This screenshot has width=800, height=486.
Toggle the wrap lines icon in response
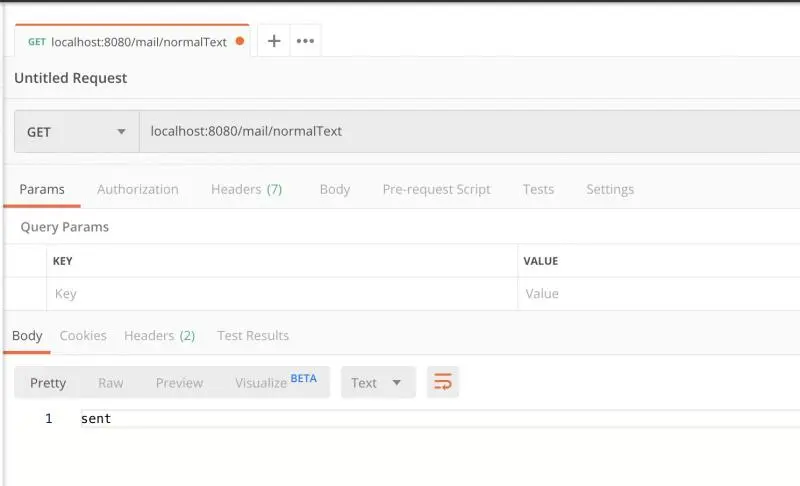click(x=442, y=382)
